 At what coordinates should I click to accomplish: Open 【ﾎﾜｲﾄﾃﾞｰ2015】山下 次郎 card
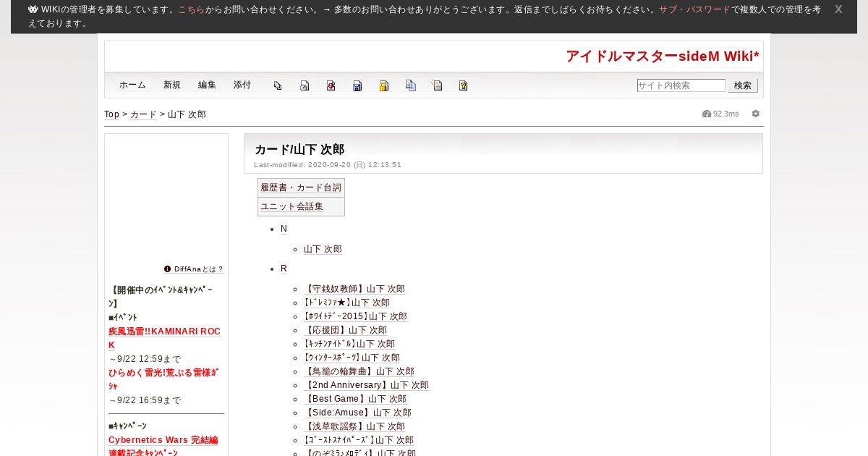pyautogui.click(x=355, y=316)
